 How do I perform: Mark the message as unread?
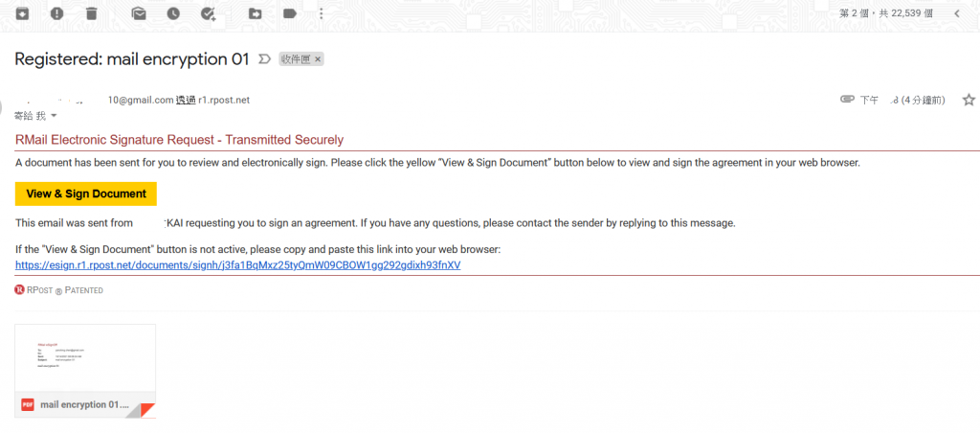(x=139, y=13)
